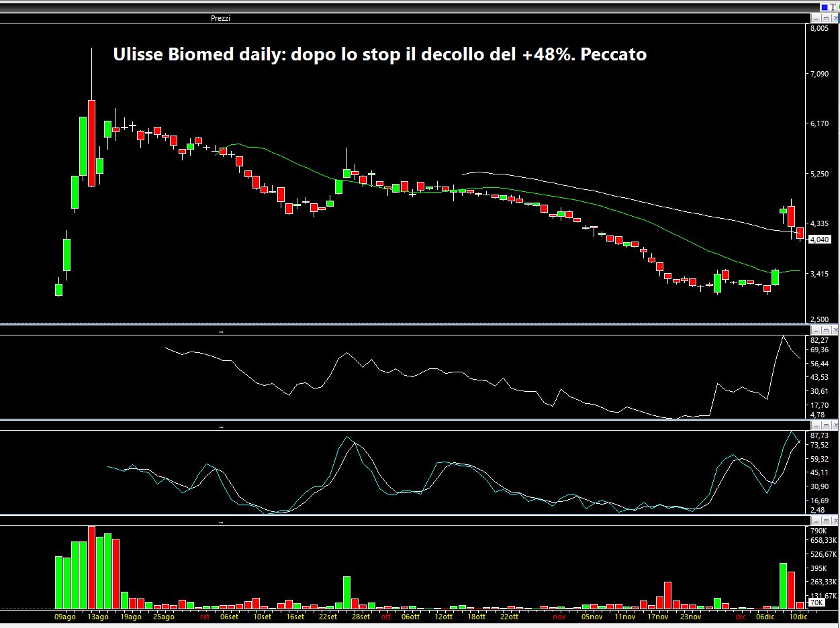The image size is (840, 628).
Task: Click the 11nov date label
Action: point(625,617)
